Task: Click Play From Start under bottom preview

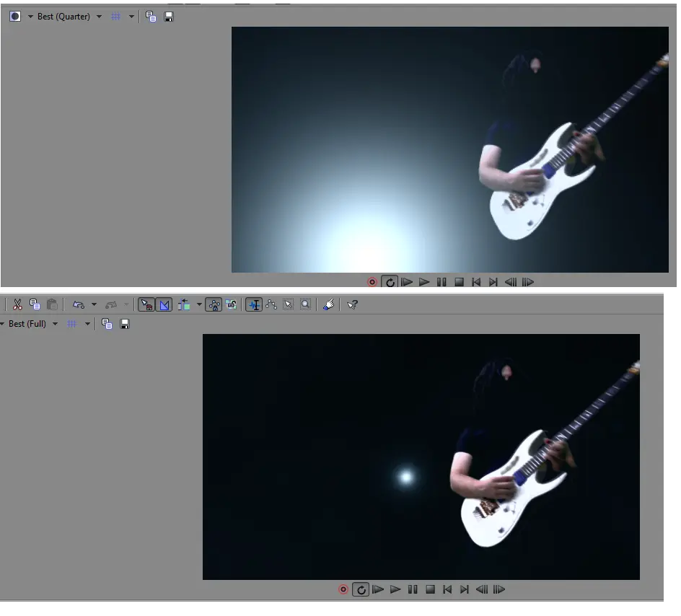Action: [x=378, y=589]
